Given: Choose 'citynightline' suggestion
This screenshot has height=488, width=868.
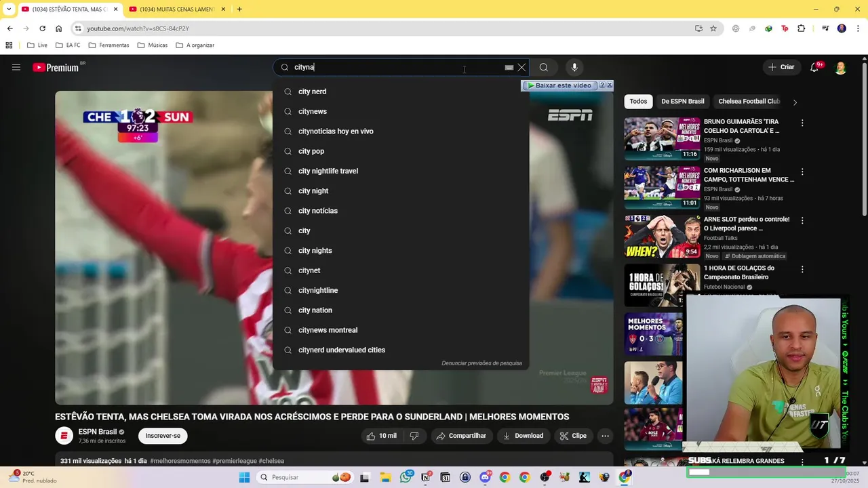Looking at the screenshot, I should pos(401,290).
